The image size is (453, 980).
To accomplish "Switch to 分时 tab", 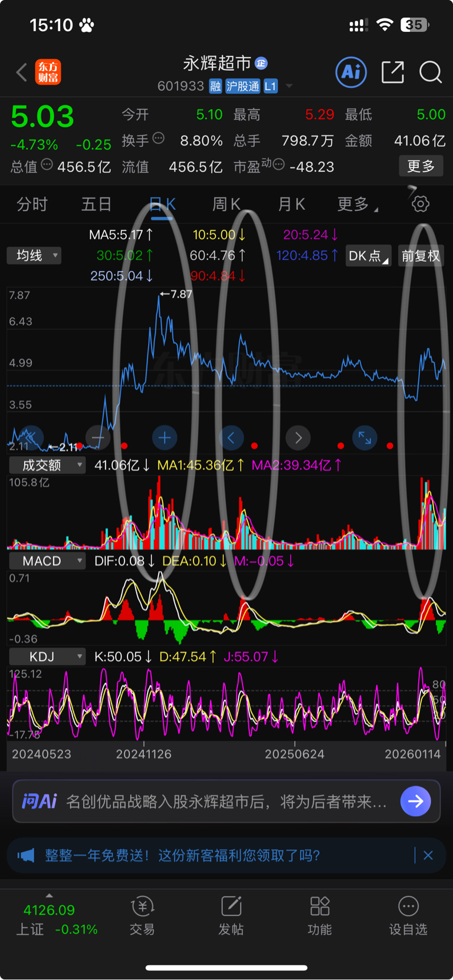I will tap(32, 204).
